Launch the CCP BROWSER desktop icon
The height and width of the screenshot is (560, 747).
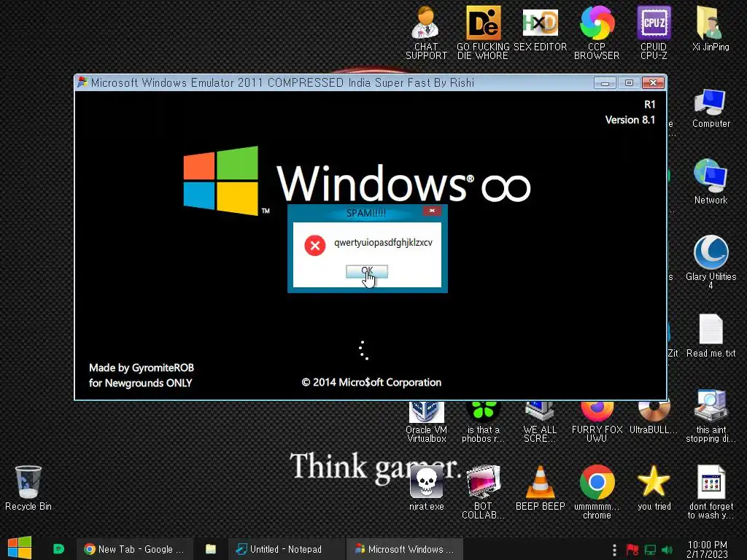pyautogui.click(x=597, y=32)
